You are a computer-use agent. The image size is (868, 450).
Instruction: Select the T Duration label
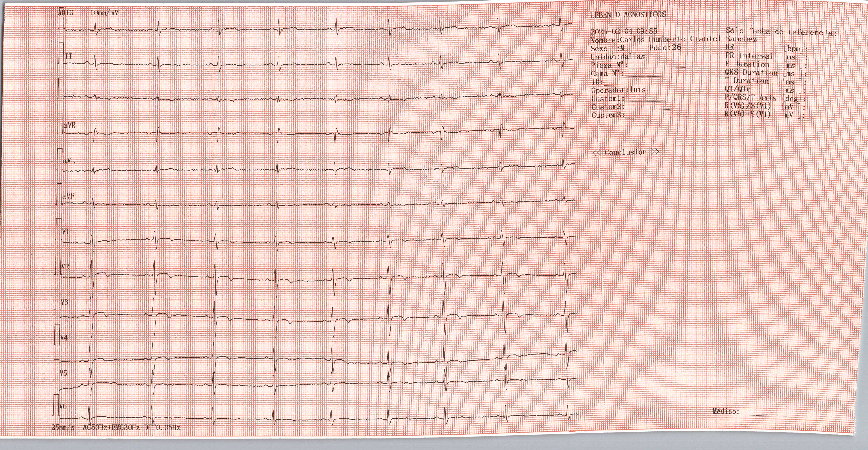tap(747, 81)
